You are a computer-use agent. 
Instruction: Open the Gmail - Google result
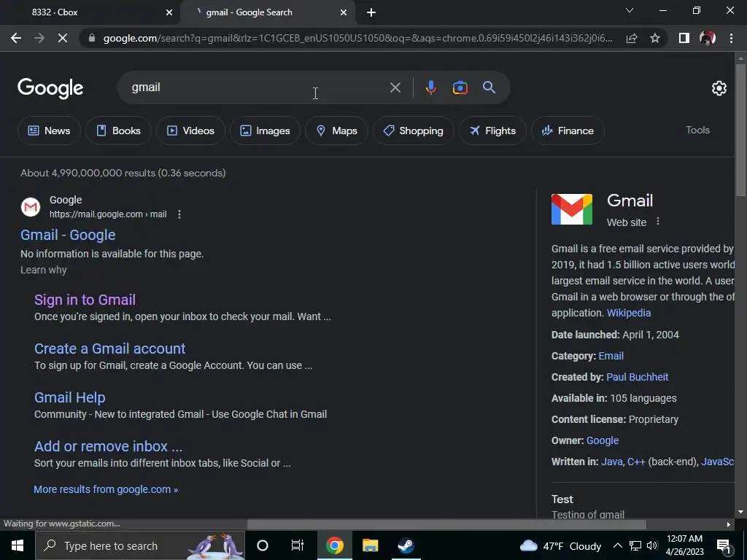[x=68, y=235]
